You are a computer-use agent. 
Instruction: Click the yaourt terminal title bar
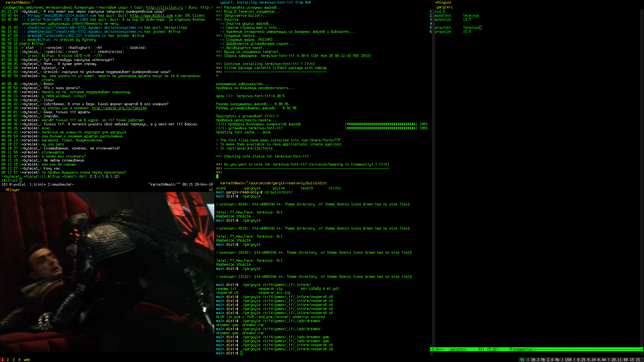click(x=266, y=2)
